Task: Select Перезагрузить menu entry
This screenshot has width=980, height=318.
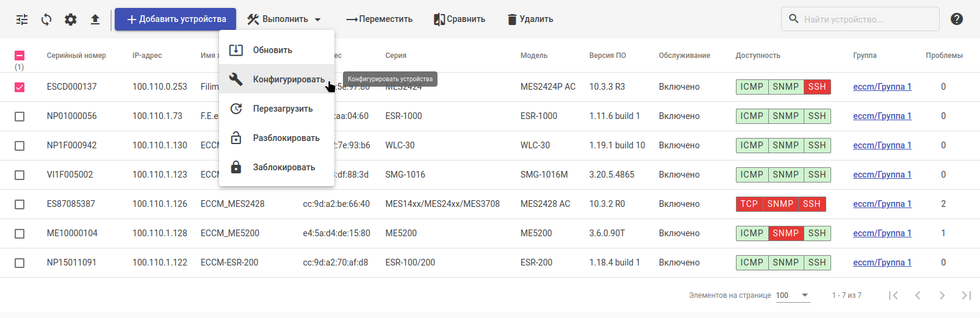Action: tap(283, 109)
